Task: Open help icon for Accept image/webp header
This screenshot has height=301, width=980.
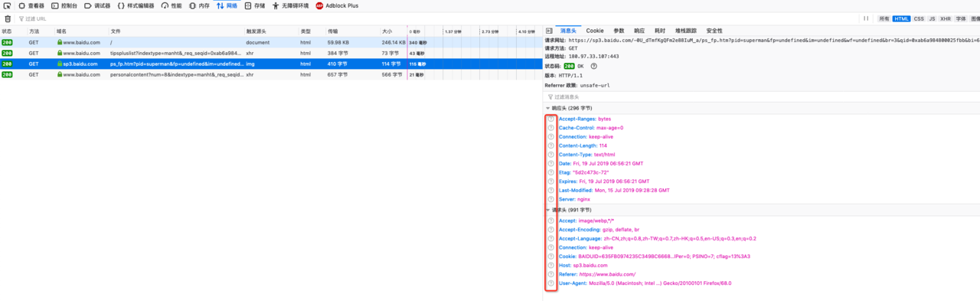Action: tap(550, 221)
